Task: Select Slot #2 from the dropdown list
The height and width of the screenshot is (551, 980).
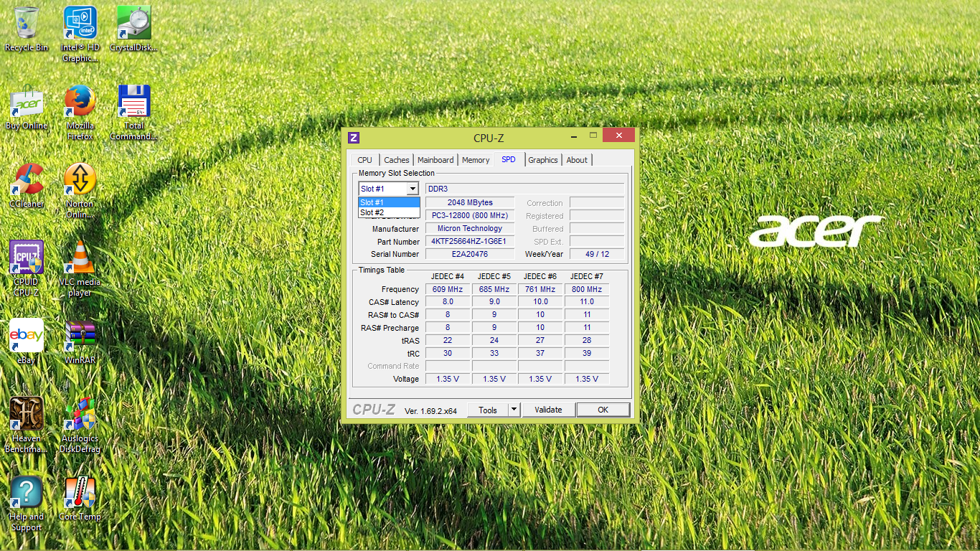Action: point(388,212)
